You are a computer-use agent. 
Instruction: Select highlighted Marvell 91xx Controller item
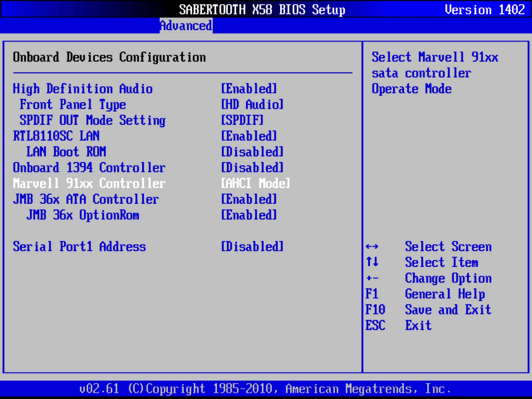[89, 183]
